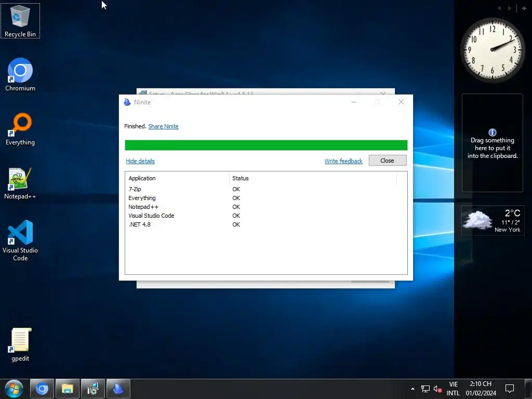532x399 pixels.
Task: Click the Finished status text
Action: tap(136, 126)
